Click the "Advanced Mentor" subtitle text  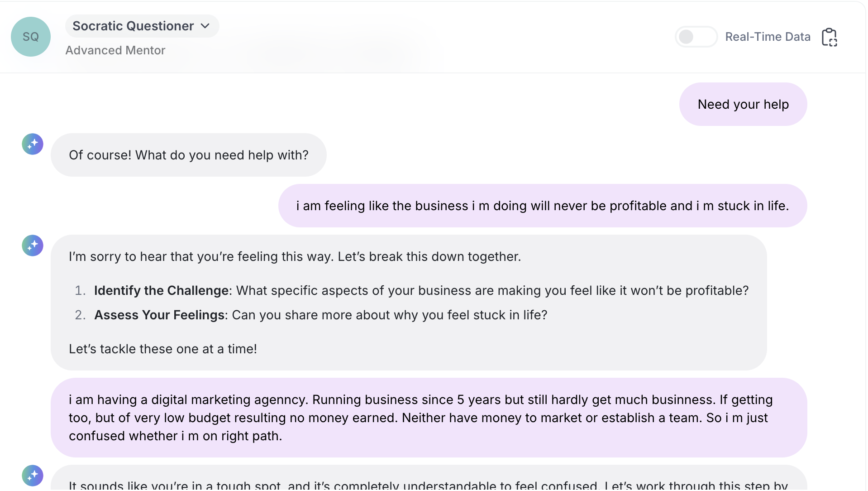[x=115, y=50]
